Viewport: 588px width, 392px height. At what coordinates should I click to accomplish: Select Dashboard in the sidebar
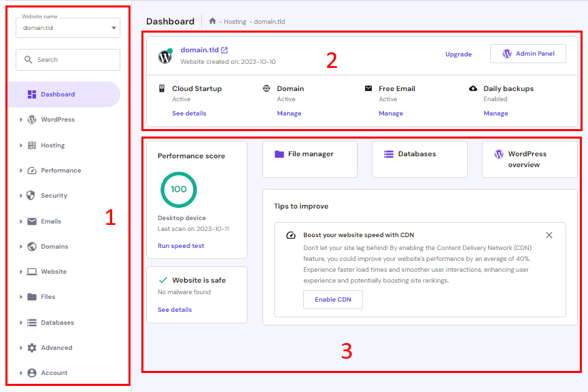[58, 94]
